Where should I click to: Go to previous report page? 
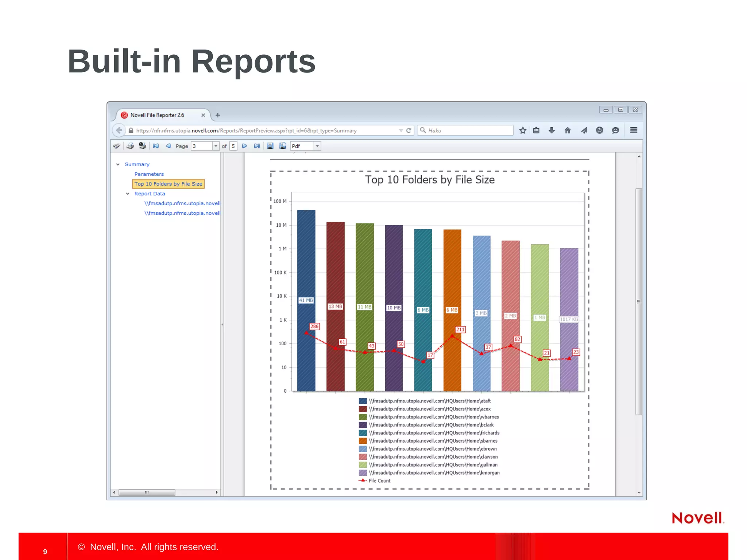click(x=168, y=146)
